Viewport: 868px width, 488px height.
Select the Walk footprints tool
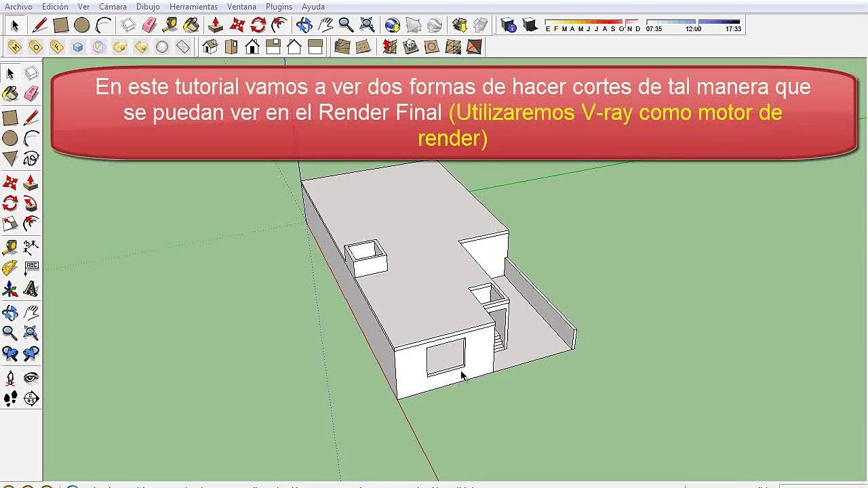point(10,399)
